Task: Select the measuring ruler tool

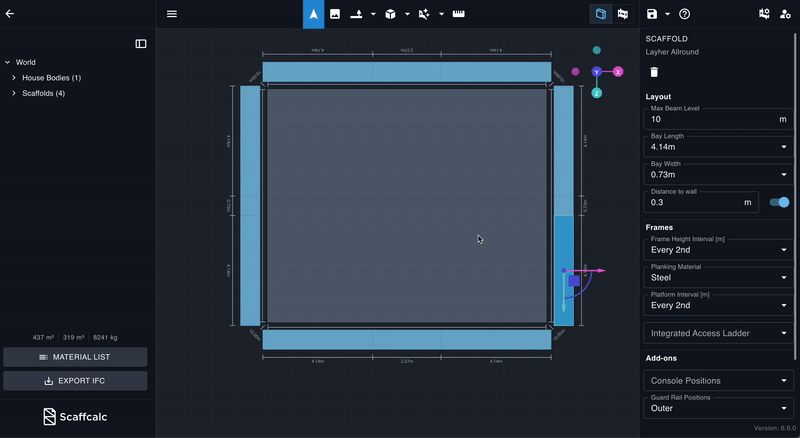Action: coord(459,14)
